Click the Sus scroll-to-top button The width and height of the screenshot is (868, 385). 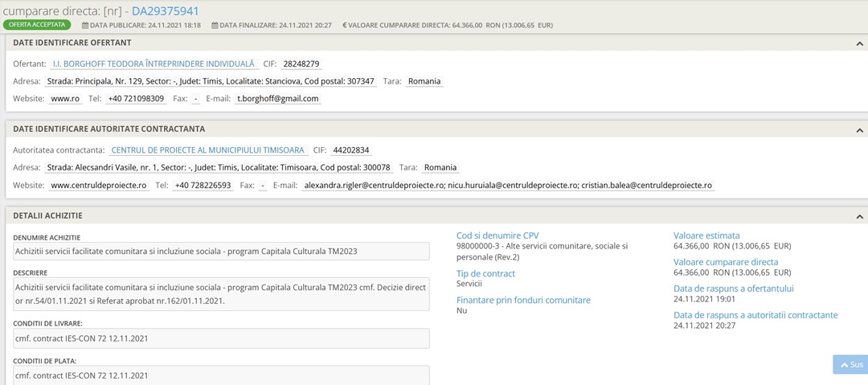coord(850,364)
